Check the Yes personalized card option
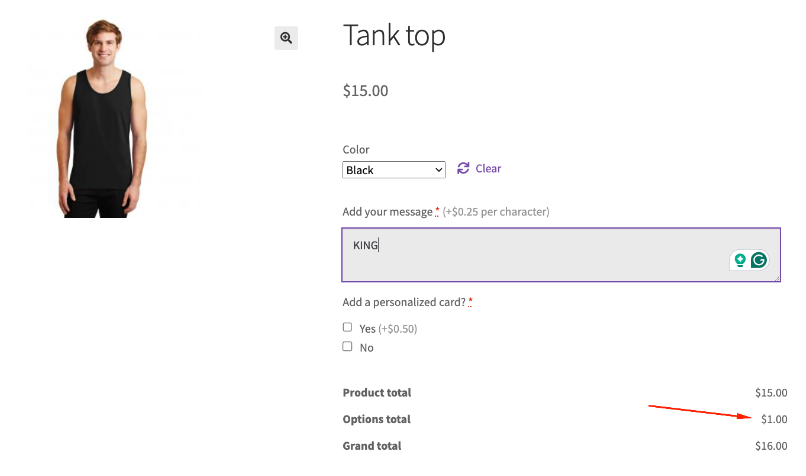806x476 pixels. 347,327
